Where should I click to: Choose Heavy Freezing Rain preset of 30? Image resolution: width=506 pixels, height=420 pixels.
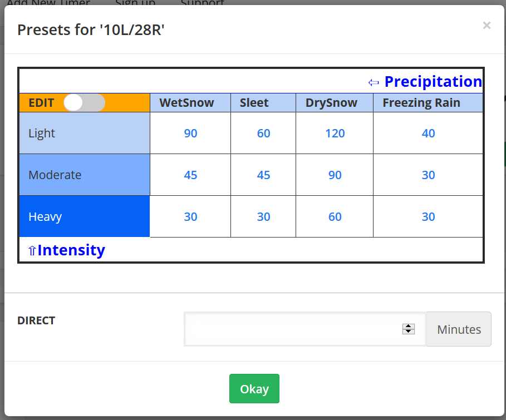[x=428, y=217]
